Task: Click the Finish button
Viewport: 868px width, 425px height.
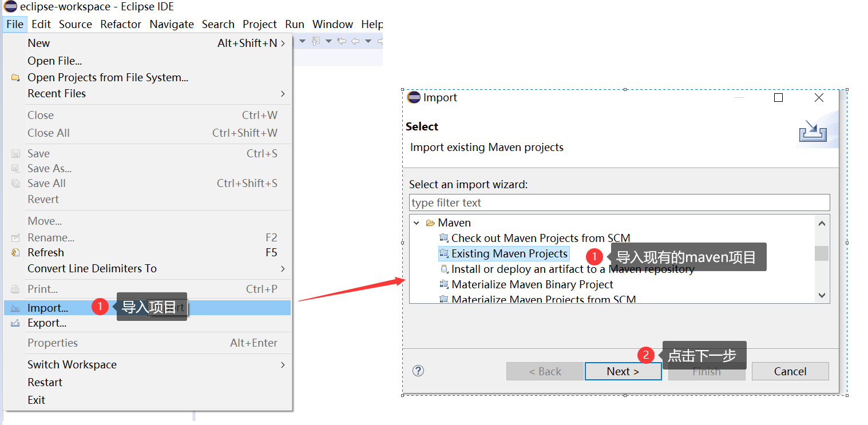Action: tap(707, 371)
